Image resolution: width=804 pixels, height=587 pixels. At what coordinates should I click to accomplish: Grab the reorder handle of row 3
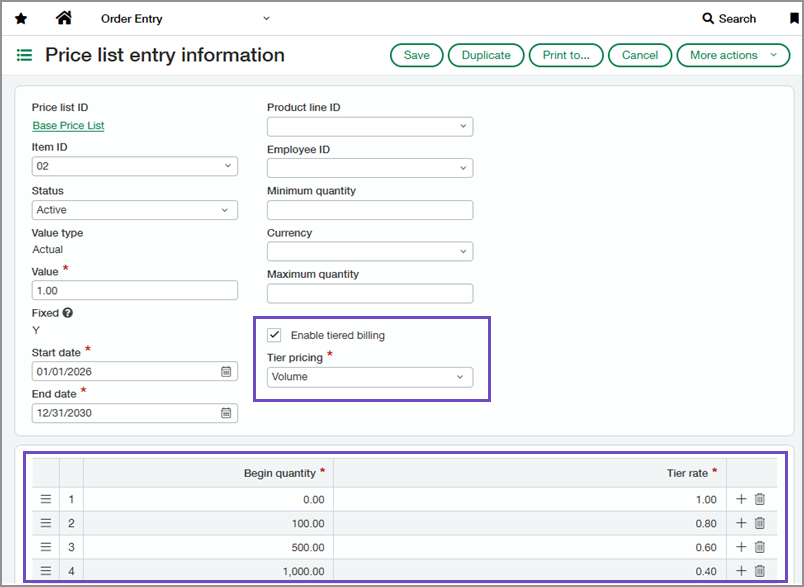click(x=46, y=547)
